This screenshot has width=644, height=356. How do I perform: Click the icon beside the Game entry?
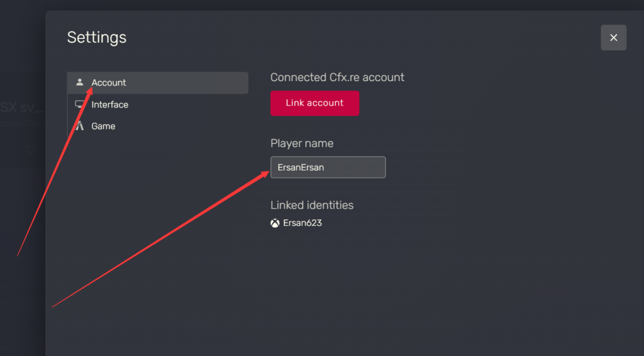(x=80, y=126)
